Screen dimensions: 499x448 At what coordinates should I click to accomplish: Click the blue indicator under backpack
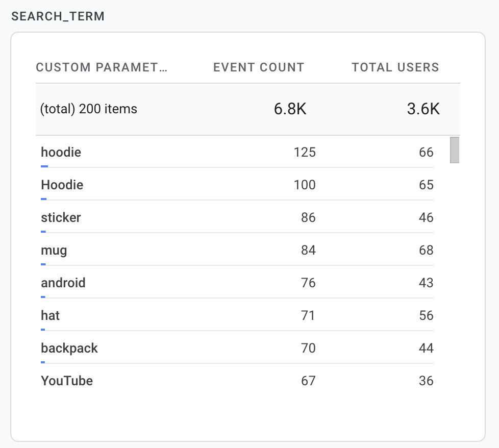click(44, 362)
